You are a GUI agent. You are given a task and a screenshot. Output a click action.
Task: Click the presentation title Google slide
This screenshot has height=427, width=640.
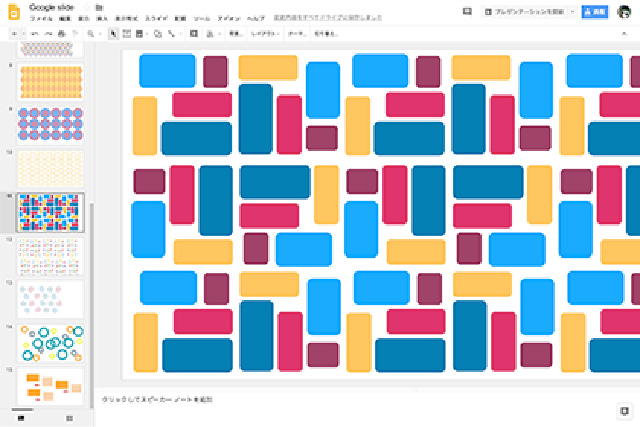click(52, 7)
